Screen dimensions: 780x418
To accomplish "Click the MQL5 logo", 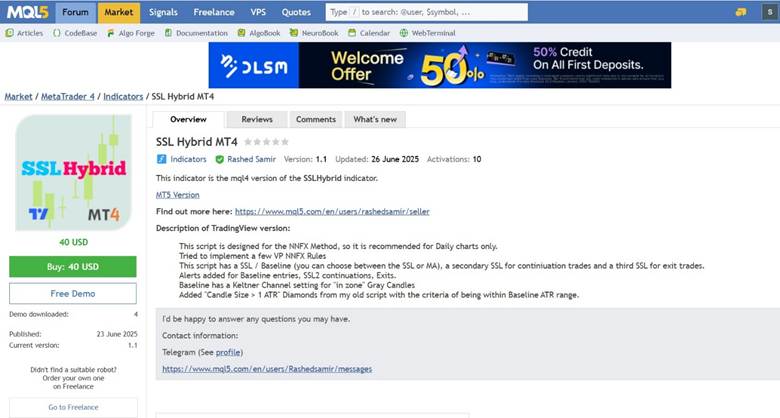I will 27,12.
